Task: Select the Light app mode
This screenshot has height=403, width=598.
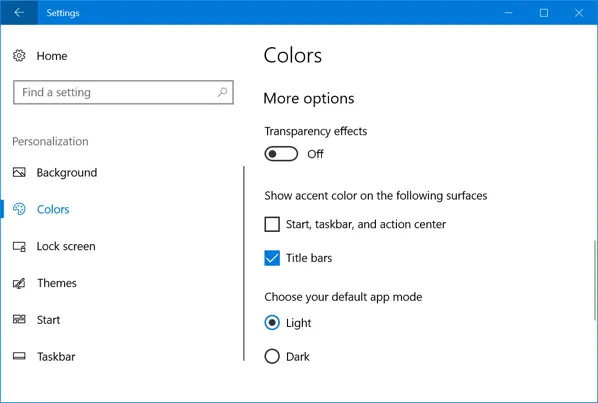Action: (x=272, y=323)
